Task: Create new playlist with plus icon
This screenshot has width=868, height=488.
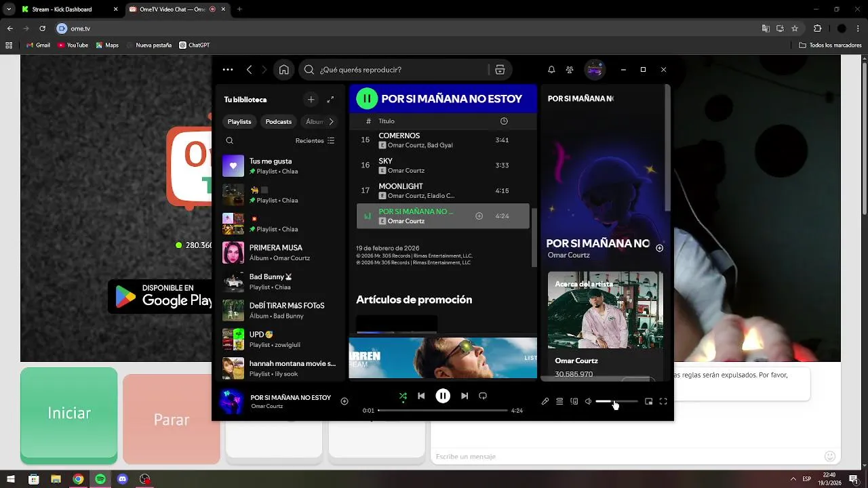Action: pos(311,100)
